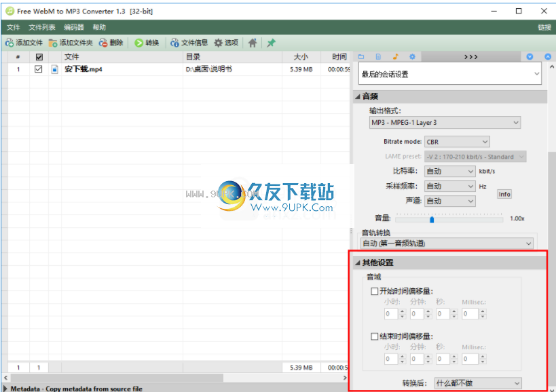The image size is (556, 392).
Task: Collapse the 其他设置 section
Action: (x=358, y=262)
